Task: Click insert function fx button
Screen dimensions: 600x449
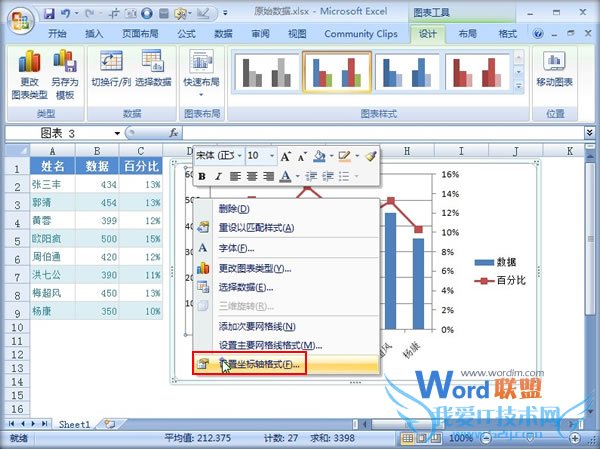Action: 174,133
